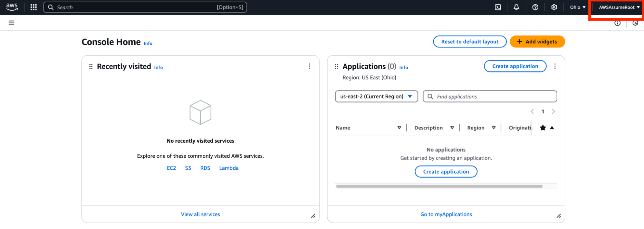Click the applications table horizontal scrollbar
The width and height of the screenshot is (644, 229).
tap(439, 186)
